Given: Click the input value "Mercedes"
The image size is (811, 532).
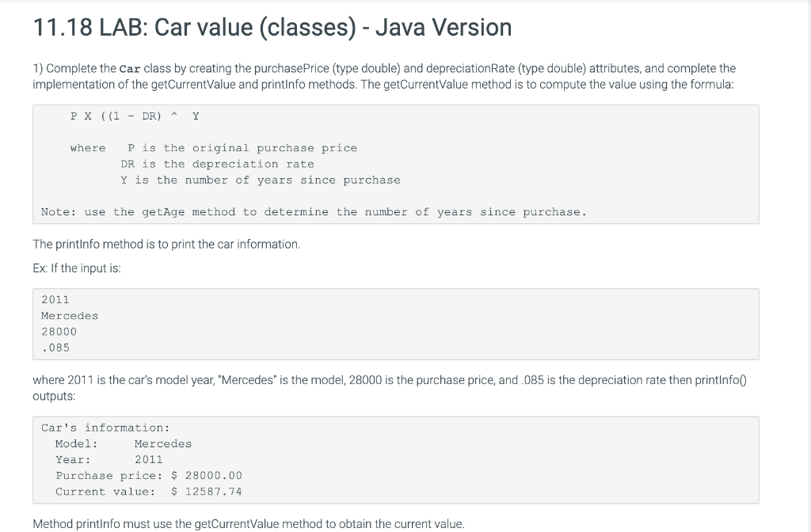Looking at the screenshot, I should click(70, 315).
